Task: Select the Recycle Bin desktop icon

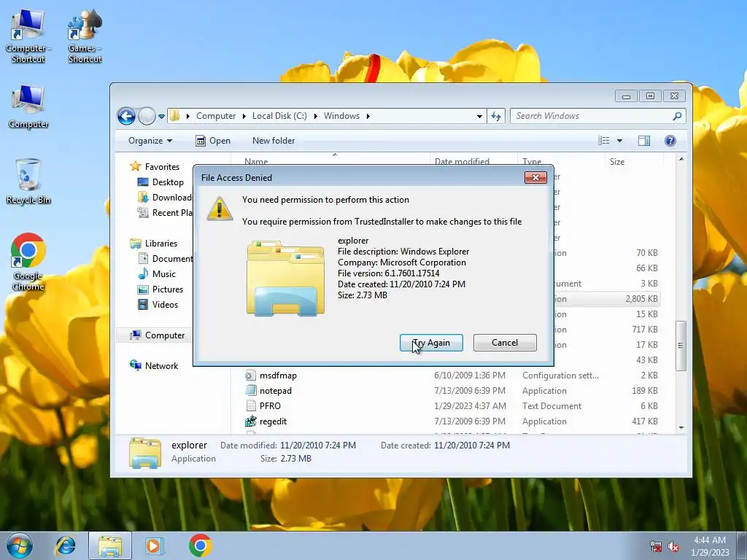Action: point(28,182)
